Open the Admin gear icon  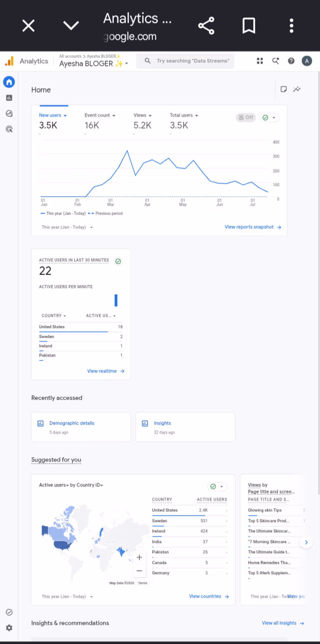[x=9, y=628]
